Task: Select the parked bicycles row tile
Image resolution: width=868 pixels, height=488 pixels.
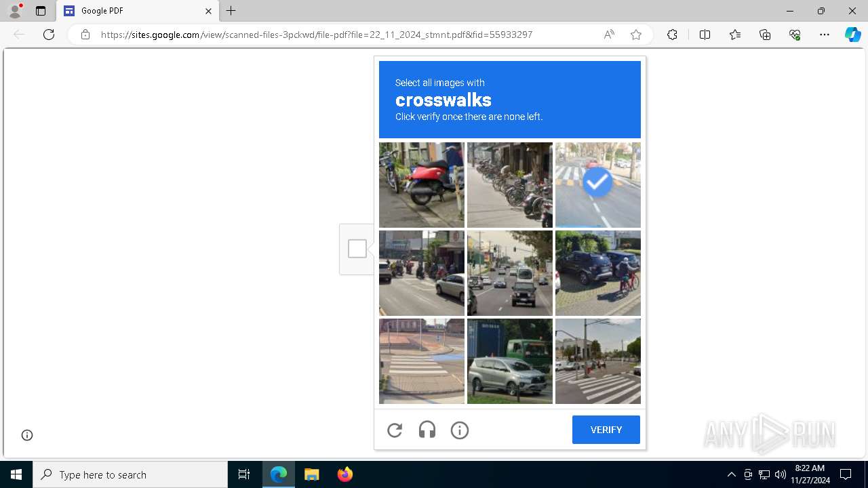Action: point(510,185)
